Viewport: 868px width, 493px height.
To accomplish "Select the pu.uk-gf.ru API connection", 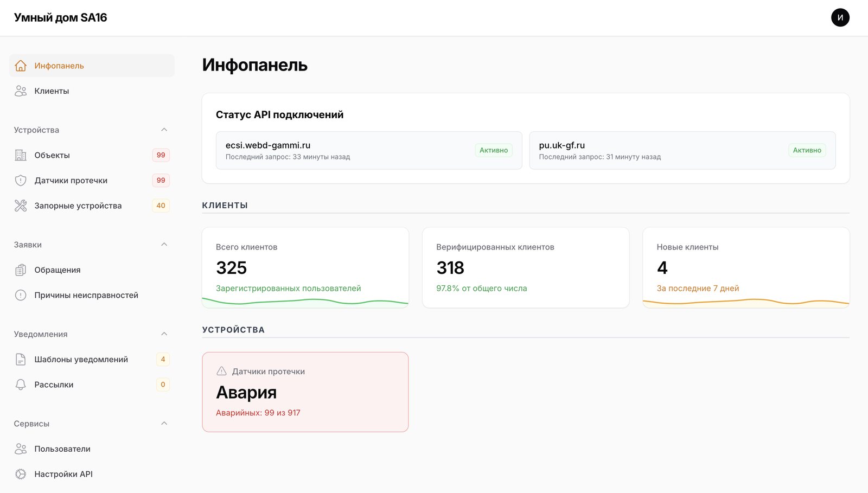I will click(682, 150).
